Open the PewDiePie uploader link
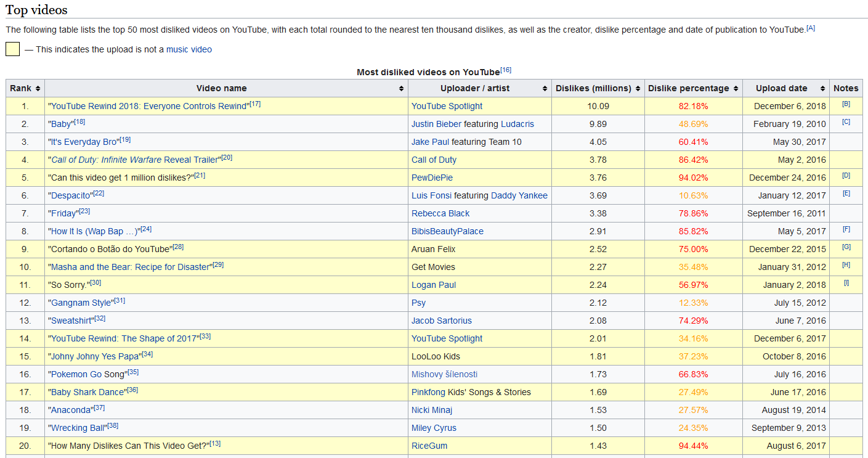868x458 pixels. point(432,178)
